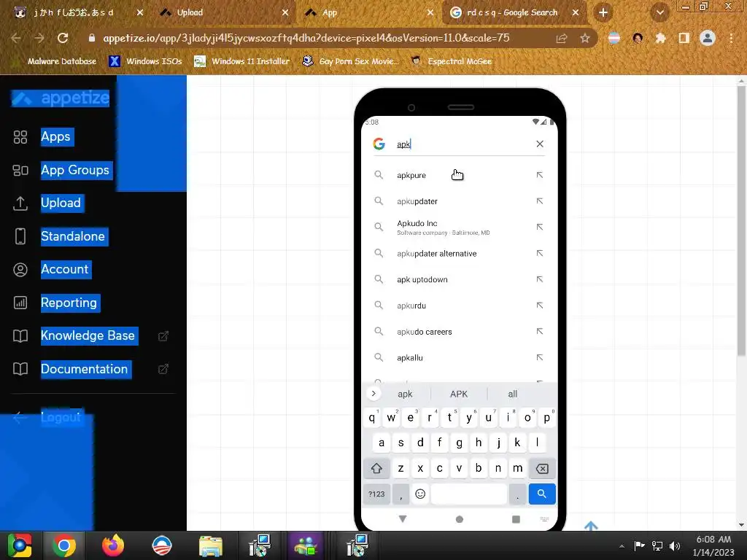The height and width of the screenshot is (560, 747).
Task: Select the apkpure suggestion
Action: (x=460, y=175)
